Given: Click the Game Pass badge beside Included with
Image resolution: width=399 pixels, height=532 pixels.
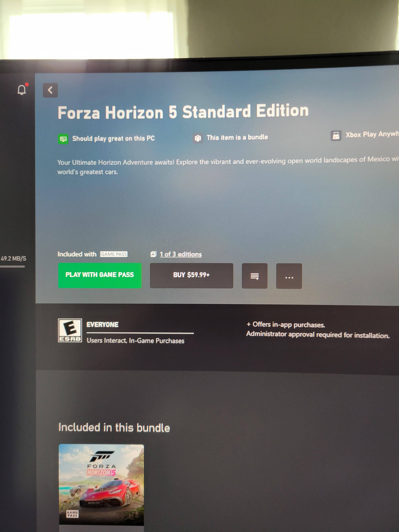Looking at the screenshot, I should click(114, 254).
